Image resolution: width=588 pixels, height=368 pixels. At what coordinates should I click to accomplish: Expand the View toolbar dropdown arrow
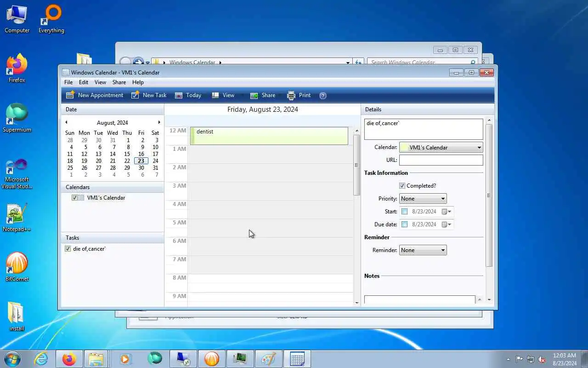tap(242, 96)
